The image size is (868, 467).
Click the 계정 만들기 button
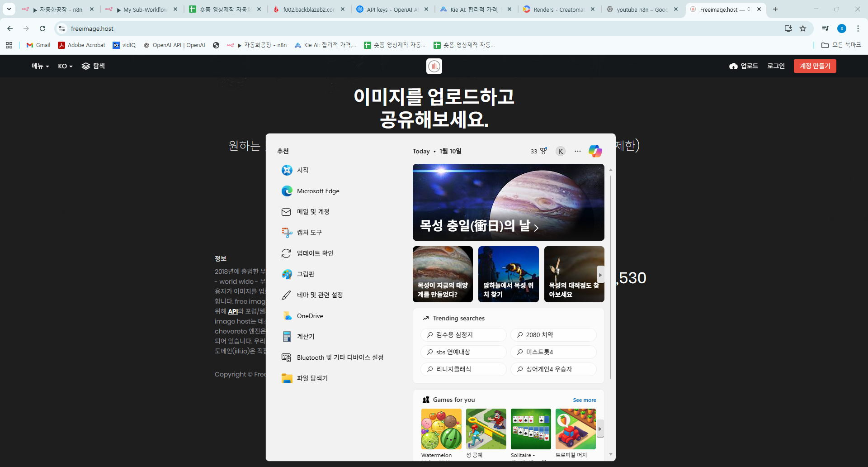815,66
